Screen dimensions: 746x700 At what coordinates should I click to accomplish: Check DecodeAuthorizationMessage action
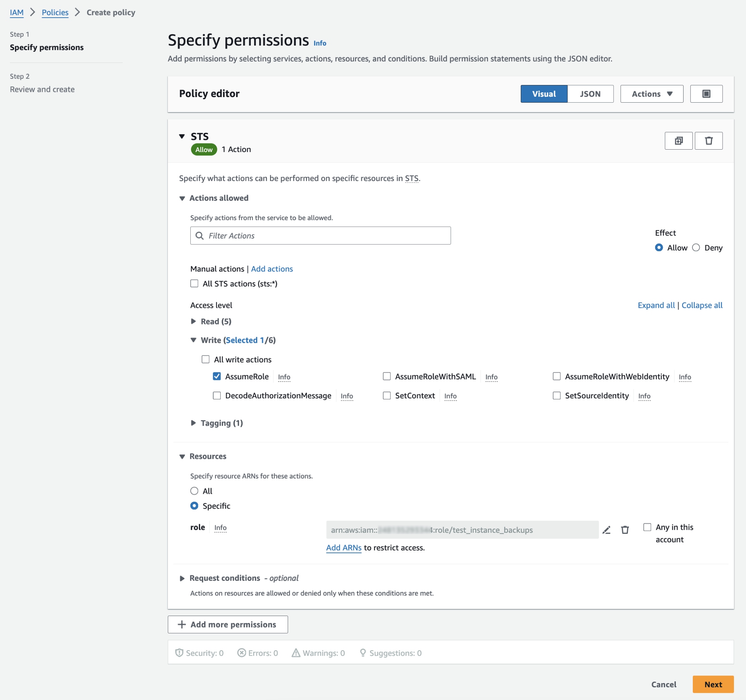pyautogui.click(x=217, y=395)
